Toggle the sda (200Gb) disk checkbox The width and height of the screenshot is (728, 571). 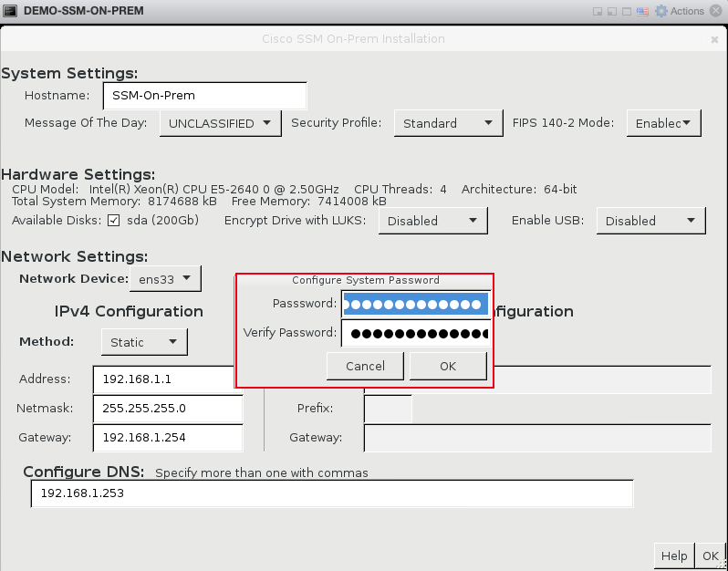pos(114,220)
